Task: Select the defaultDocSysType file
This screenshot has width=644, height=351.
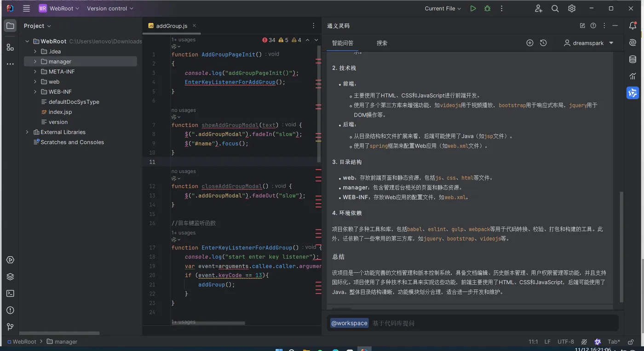Action: 70,102
